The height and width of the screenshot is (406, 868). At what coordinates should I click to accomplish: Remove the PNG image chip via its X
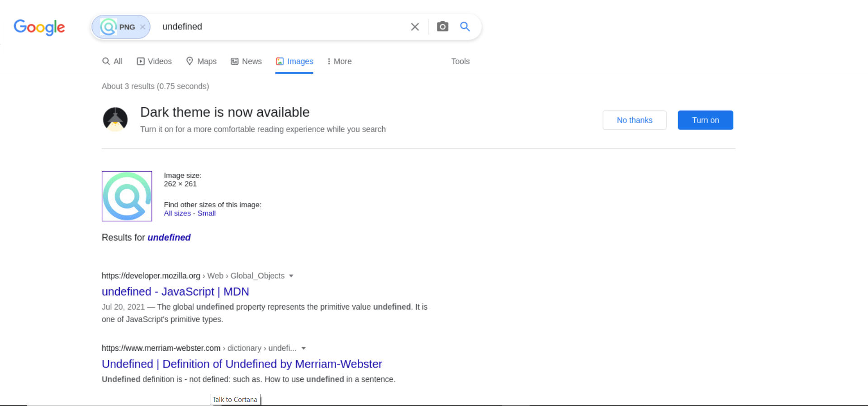[142, 27]
